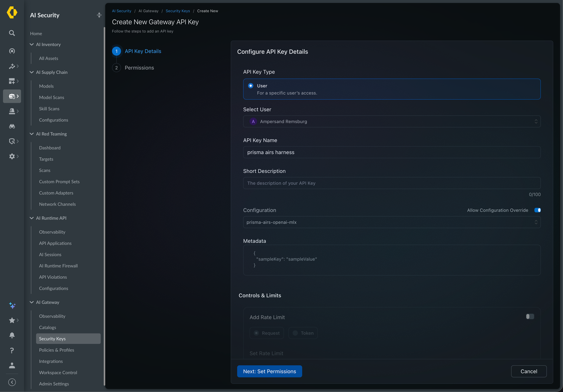Open the notifications bell icon
The image size is (563, 392).
point(12,335)
